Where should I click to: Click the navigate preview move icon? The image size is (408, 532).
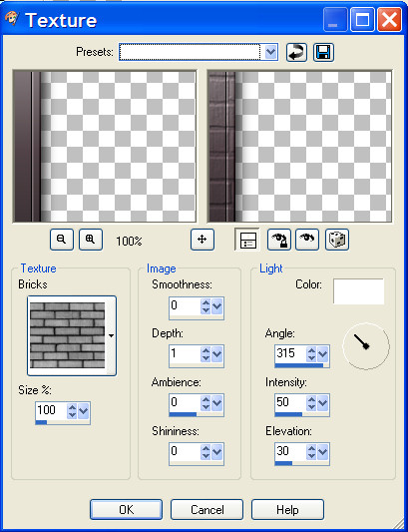(203, 240)
